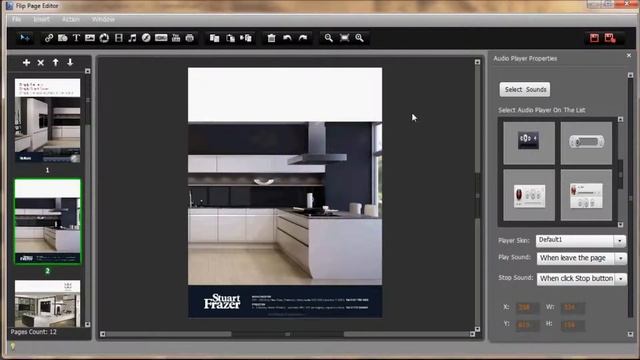Insert a button using toolbar icon
This screenshot has height=360, width=640.
pos(161,38)
